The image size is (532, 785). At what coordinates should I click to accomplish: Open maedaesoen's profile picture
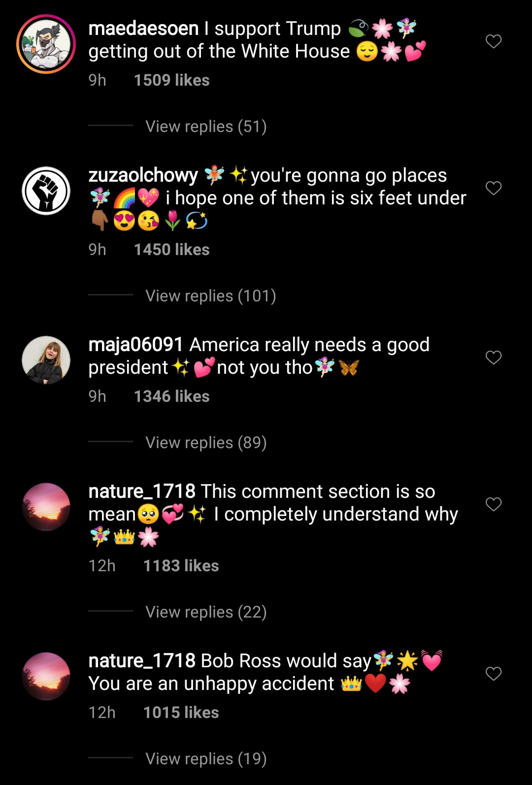point(46,44)
